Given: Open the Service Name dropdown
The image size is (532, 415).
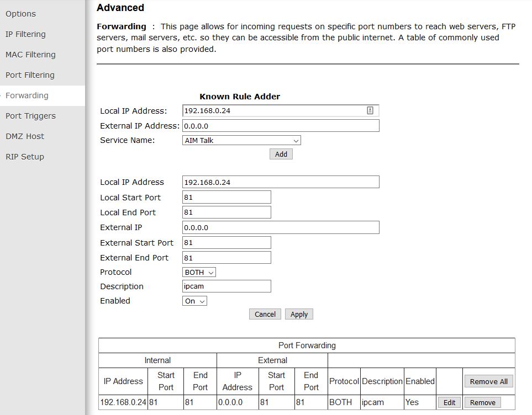Looking at the screenshot, I should tap(241, 141).
